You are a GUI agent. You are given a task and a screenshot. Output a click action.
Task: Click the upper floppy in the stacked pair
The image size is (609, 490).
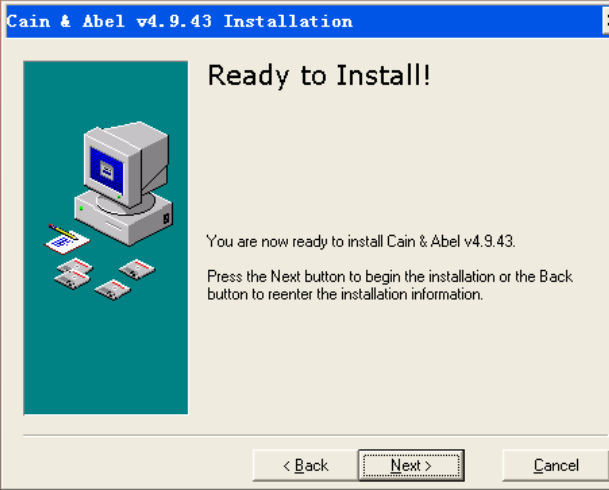click(x=75, y=266)
